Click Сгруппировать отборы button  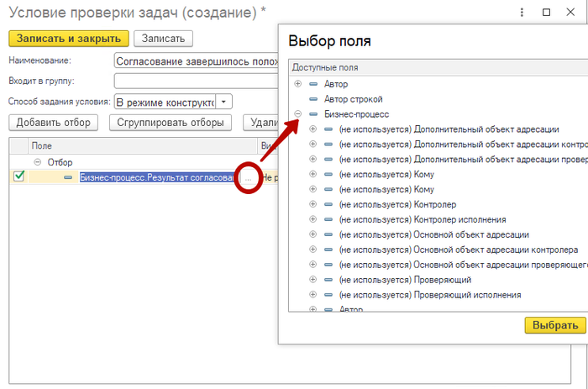tap(171, 123)
